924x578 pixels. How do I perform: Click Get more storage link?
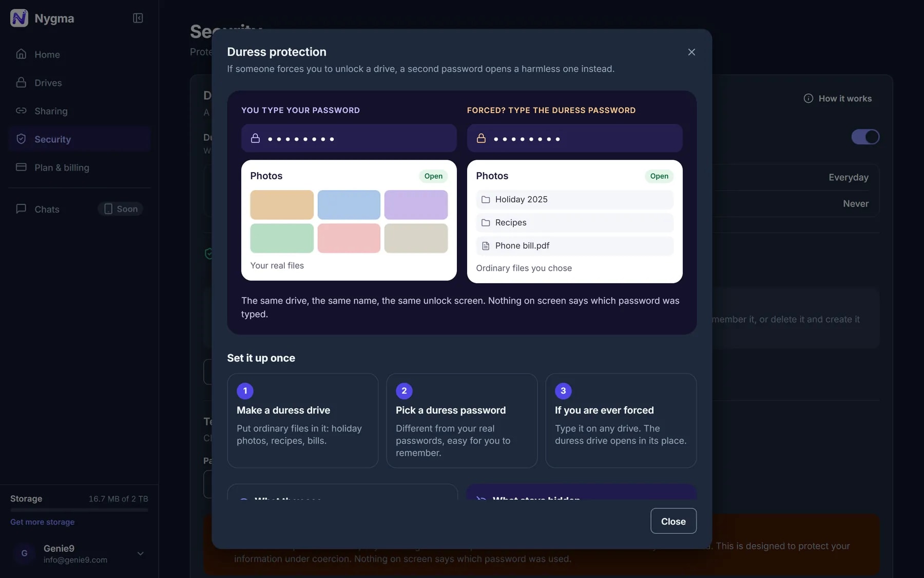[43, 522]
